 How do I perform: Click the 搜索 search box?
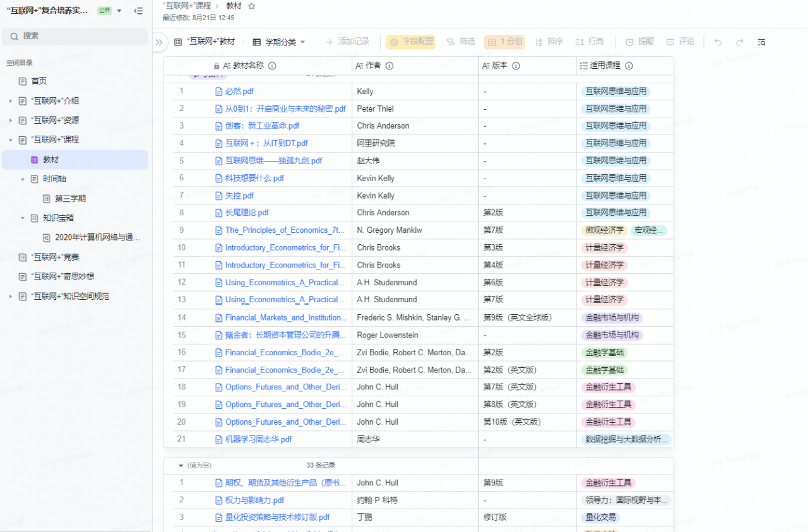pos(74,37)
